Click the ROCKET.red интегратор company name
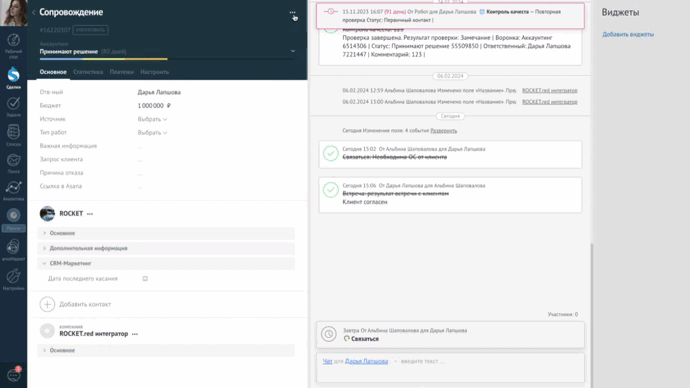 pos(94,334)
